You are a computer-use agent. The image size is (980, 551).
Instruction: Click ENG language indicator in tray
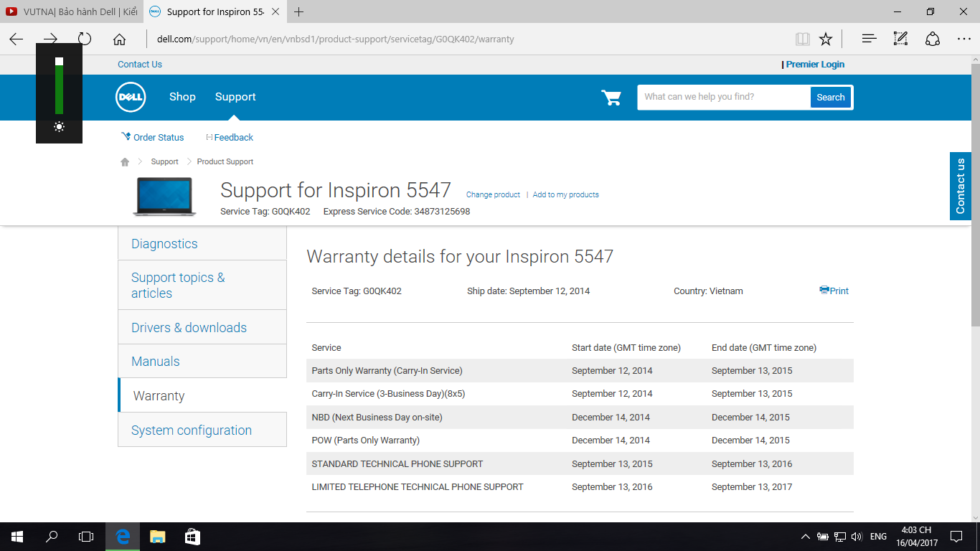click(878, 537)
